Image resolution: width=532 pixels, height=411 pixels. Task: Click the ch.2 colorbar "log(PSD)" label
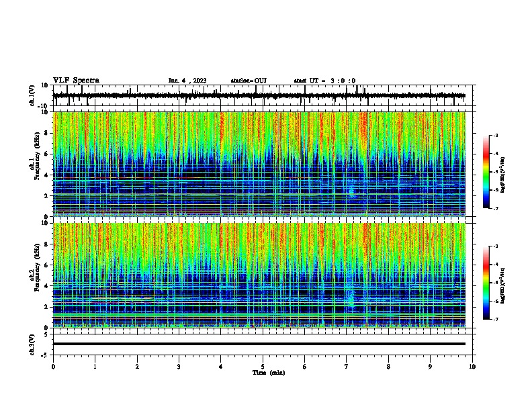502,285
